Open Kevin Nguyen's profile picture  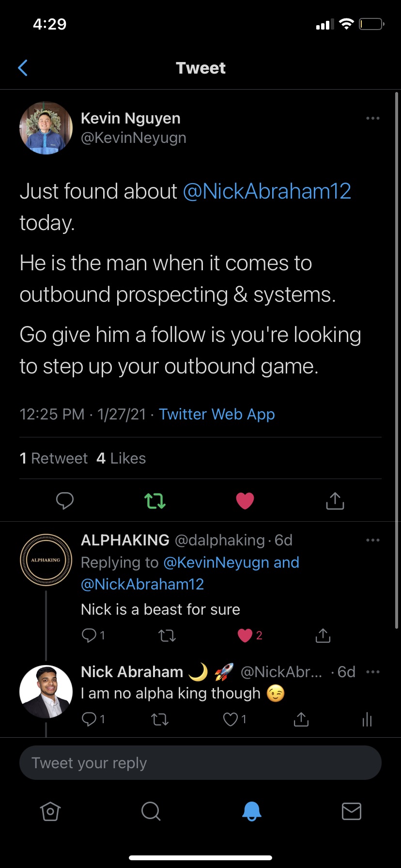point(46,128)
